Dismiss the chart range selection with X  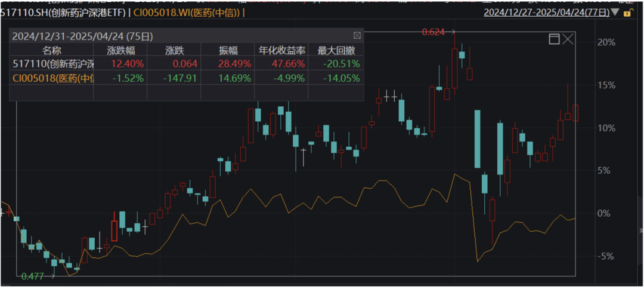568,39
